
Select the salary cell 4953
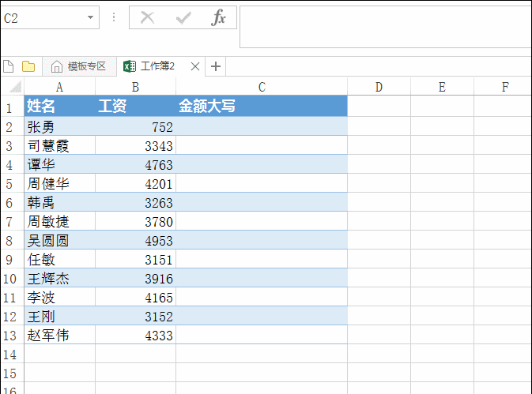(x=135, y=240)
